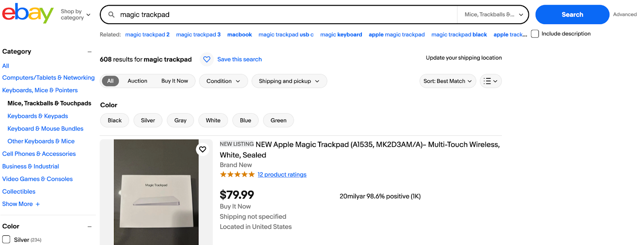
Task: Click the magnifying glass search icon
Action: 111,14
